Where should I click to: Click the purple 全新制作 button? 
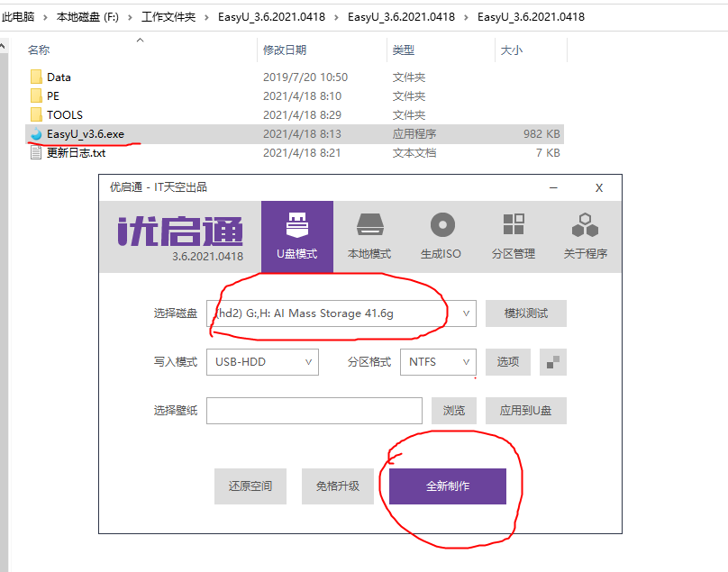(448, 486)
